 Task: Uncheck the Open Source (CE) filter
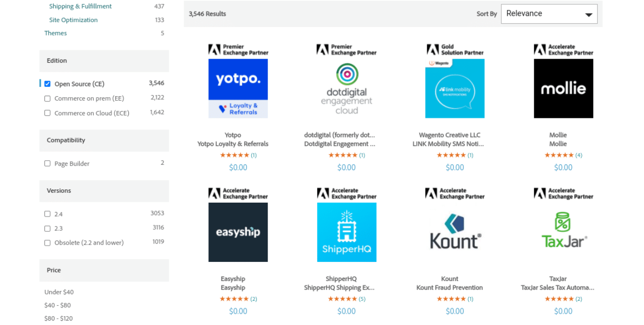[x=47, y=83]
